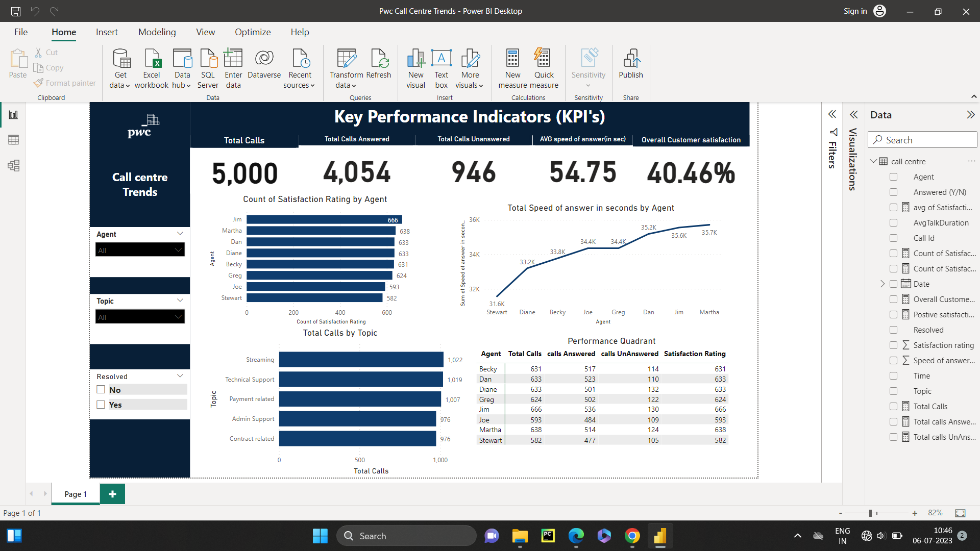Add a new page with the plus button
Image resolution: width=980 pixels, height=551 pixels.
[112, 493]
